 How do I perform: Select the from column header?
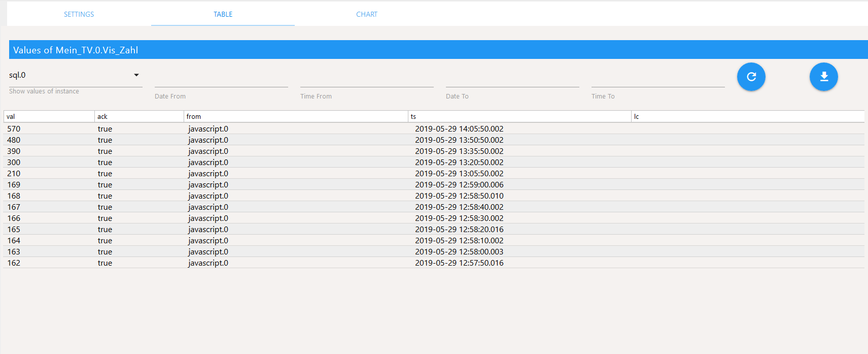(x=296, y=116)
